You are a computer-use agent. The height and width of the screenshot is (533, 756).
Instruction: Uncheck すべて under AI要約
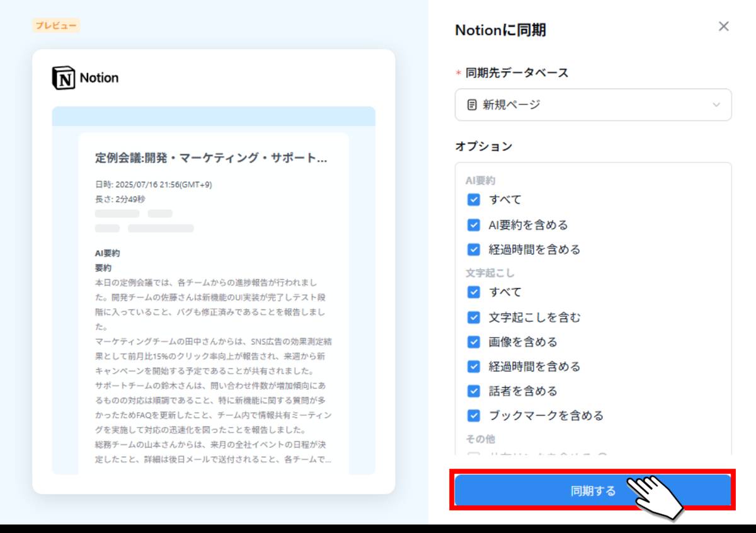click(474, 200)
